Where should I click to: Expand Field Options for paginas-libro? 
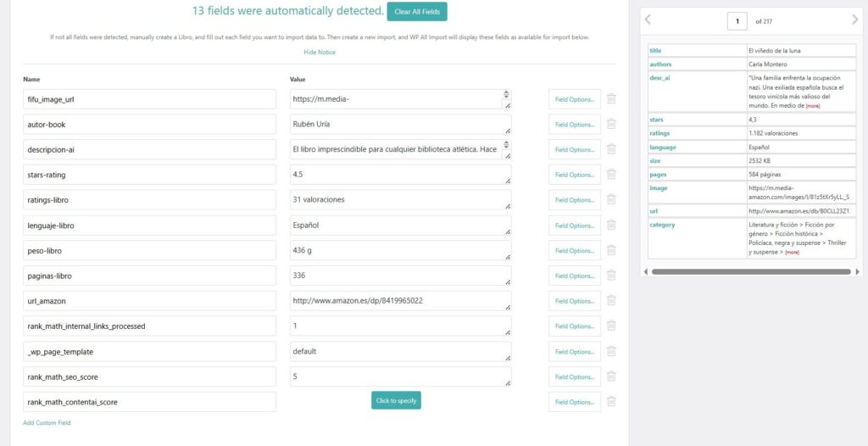pos(574,276)
